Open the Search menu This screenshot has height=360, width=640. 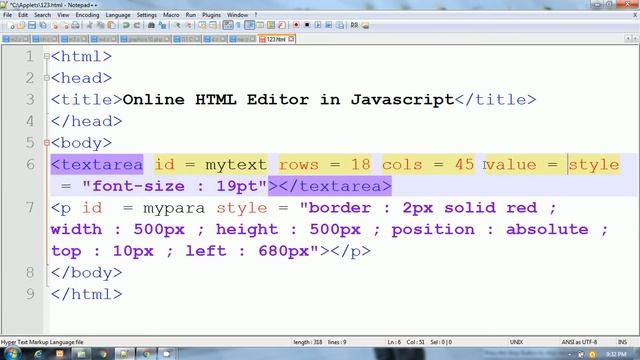pyautogui.click(x=42, y=15)
